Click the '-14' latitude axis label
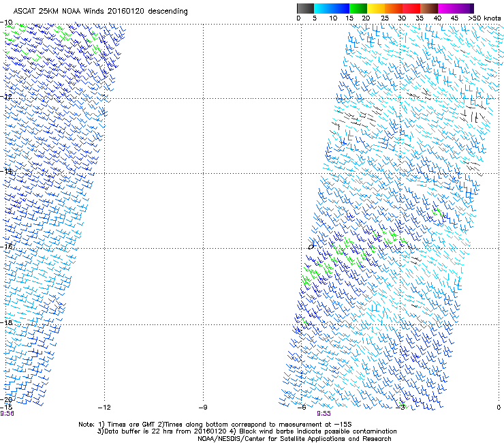Viewport: 504px width, 443px height. click(x=6, y=171)
